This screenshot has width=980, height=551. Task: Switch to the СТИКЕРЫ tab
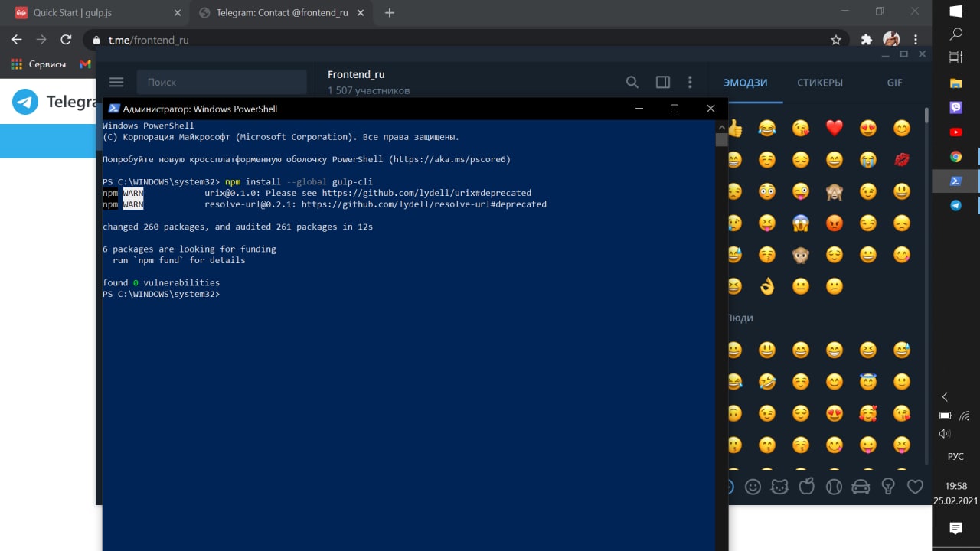(820, 83)
